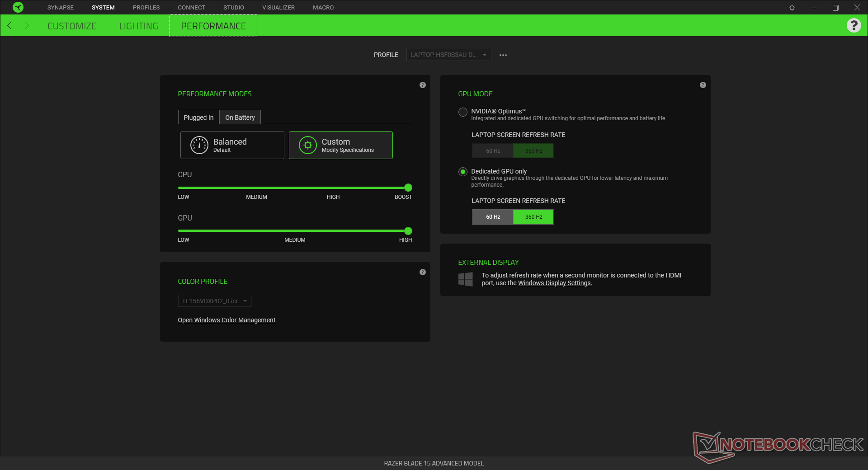Switch to CUSTOMIZE tab

[72, 26]
